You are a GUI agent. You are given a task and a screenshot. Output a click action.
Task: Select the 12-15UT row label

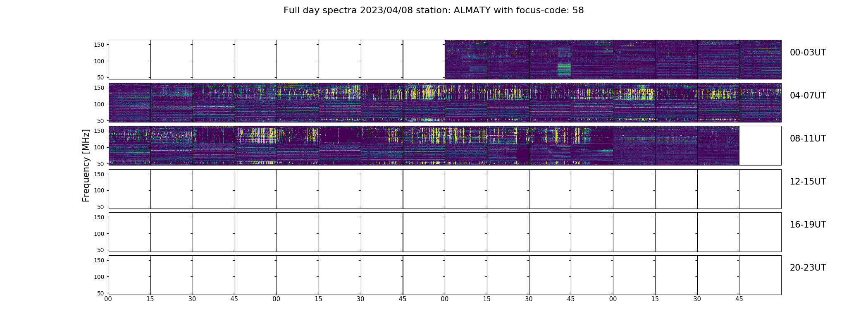(x=808, y=182)
